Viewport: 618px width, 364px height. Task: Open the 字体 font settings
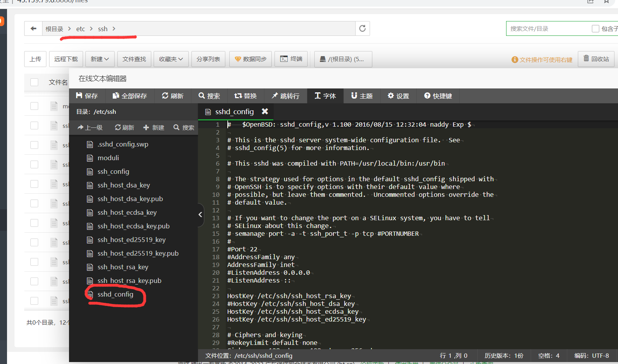pos(325,96)
